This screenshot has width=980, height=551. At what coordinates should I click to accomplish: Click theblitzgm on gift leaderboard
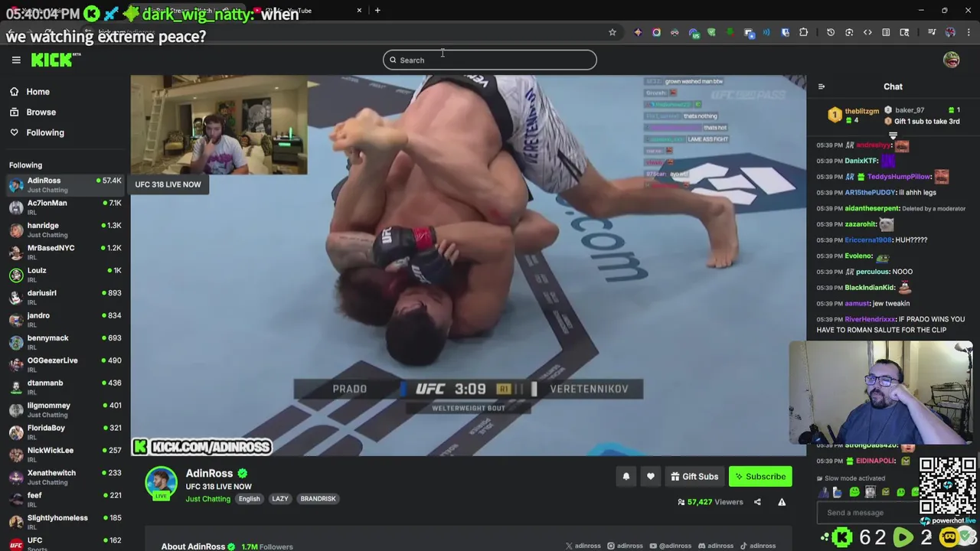[x=862, y=111]
